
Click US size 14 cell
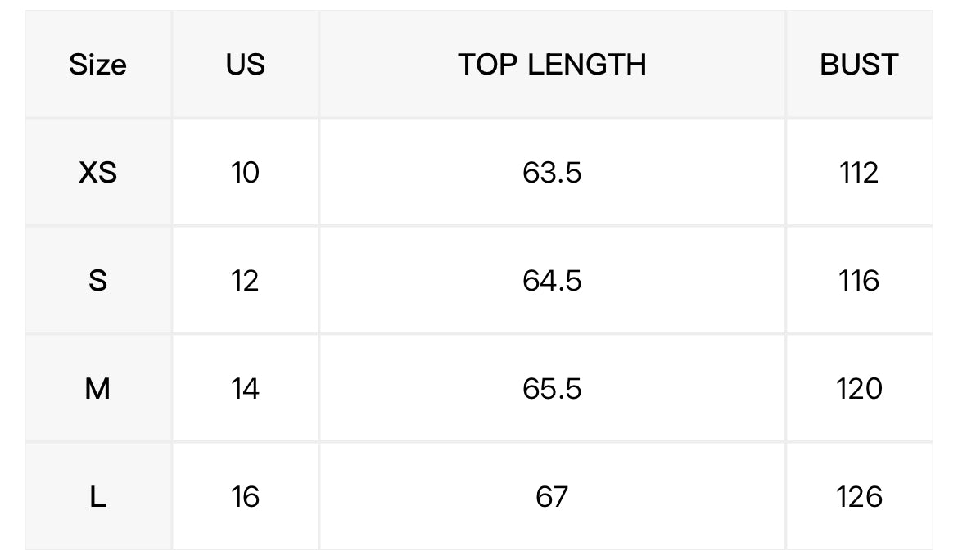(245, 388)
